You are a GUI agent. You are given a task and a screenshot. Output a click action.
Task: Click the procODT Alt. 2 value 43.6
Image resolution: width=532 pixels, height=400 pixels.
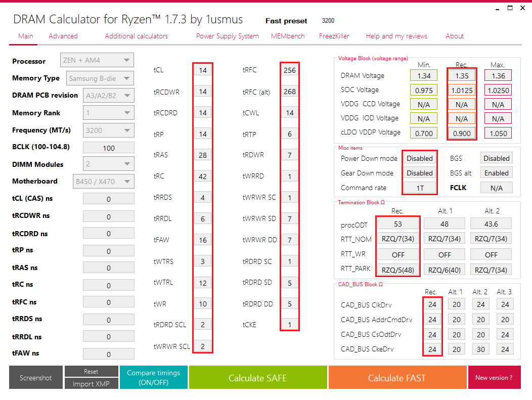[x=491, y=224]
